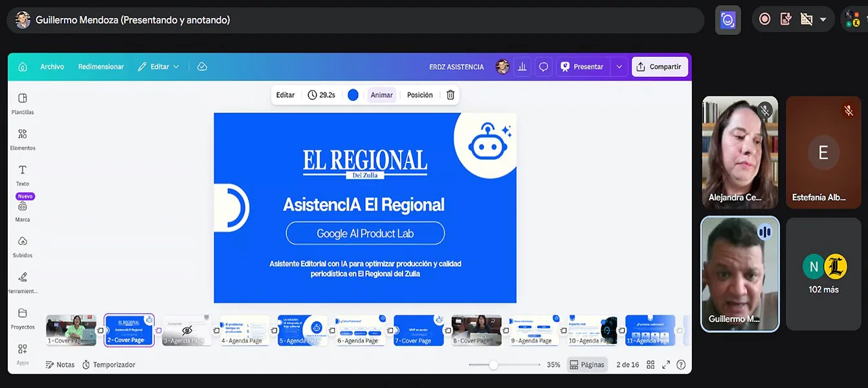The width and height of the screenshot is (868, 388).
Task: Open the analytics bar chart icon
Action: (x=522, y=67)
